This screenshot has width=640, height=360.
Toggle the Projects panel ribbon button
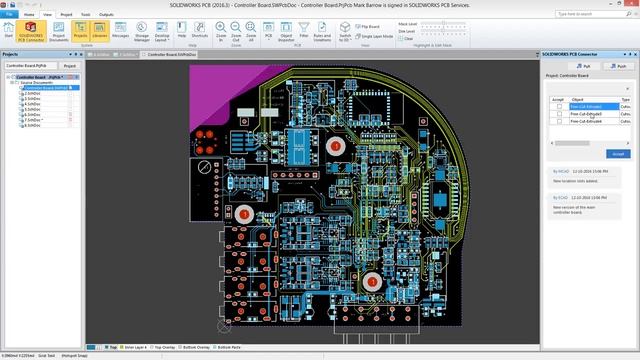[x=80, y=31]
